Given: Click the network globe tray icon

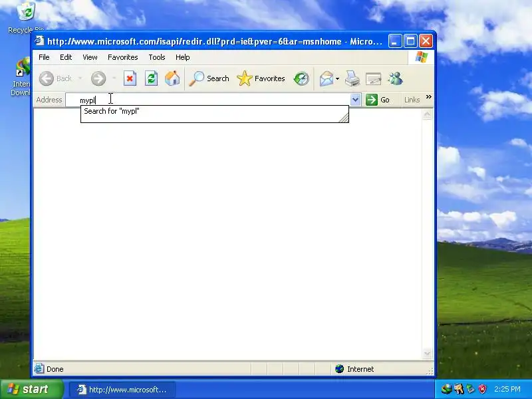Looking at the screenshot, I should (446, 389).
